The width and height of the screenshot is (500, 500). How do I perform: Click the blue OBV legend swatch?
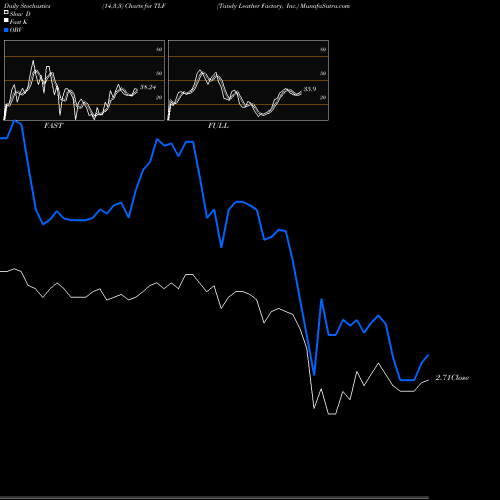(x=6, y=30)
